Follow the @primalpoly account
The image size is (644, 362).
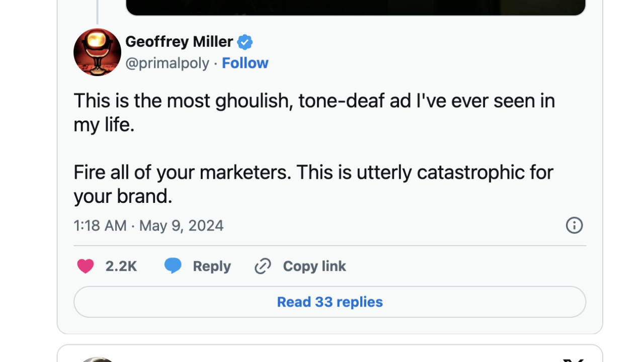[x=245, y=63]
